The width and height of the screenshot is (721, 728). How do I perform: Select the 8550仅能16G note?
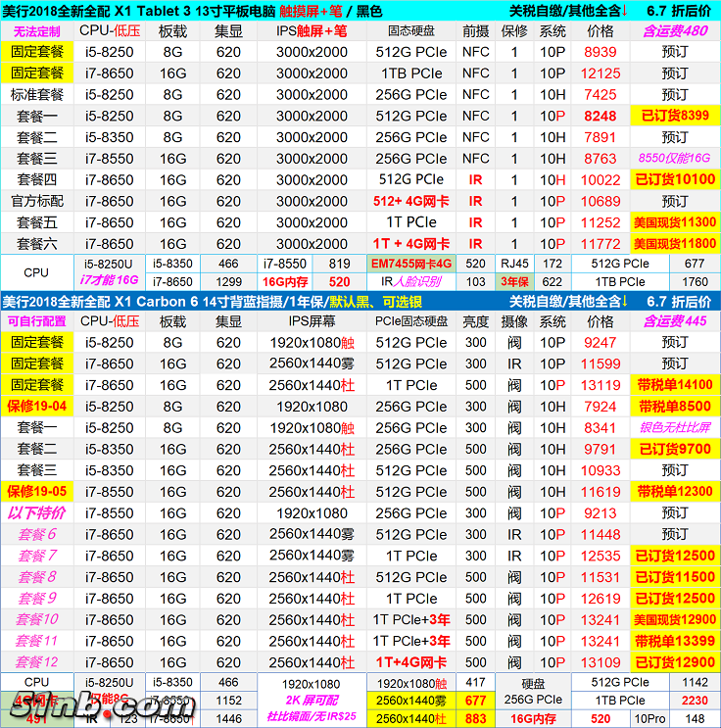point(674,159)
